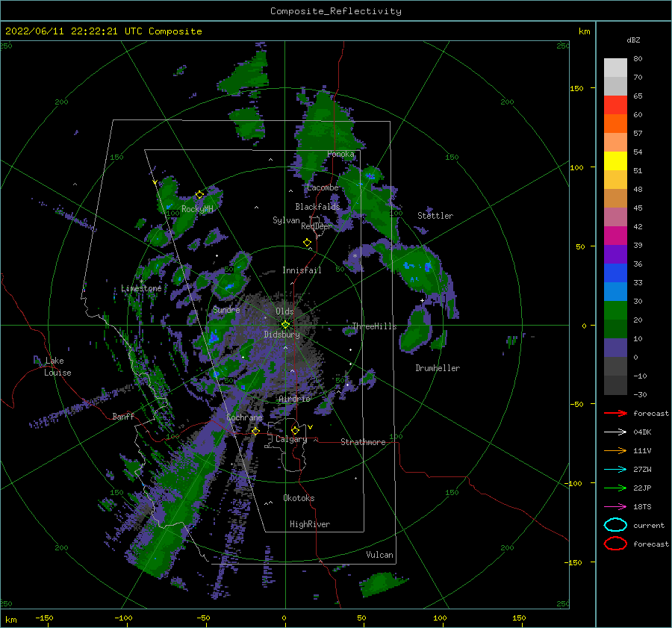Click the ThreeHills label on the map
The image size is (672, 628).
(374, 326)
